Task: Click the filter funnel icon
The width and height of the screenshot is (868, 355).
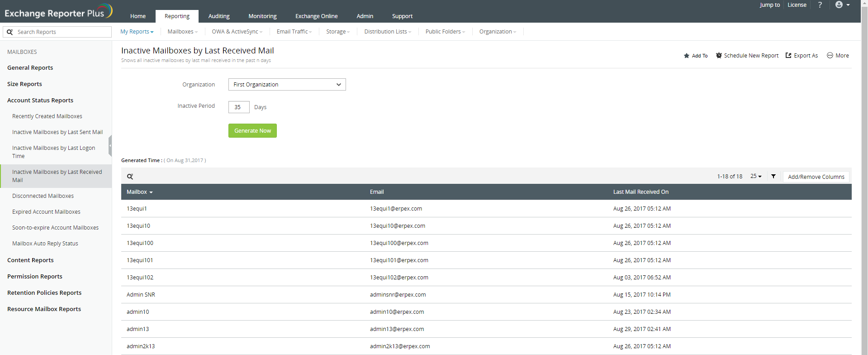Action: click(x=773, y=177)
